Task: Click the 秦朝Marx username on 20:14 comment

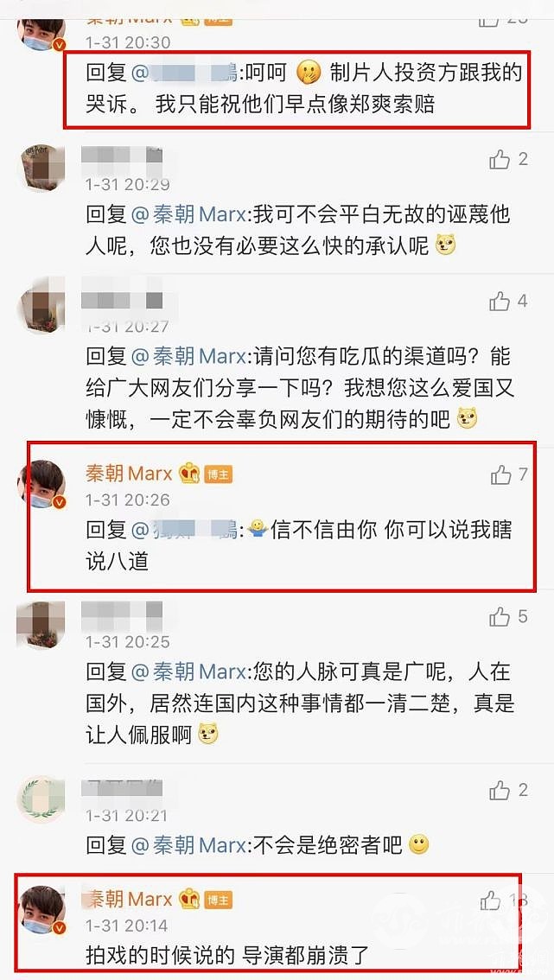Action: coord(129,900)
